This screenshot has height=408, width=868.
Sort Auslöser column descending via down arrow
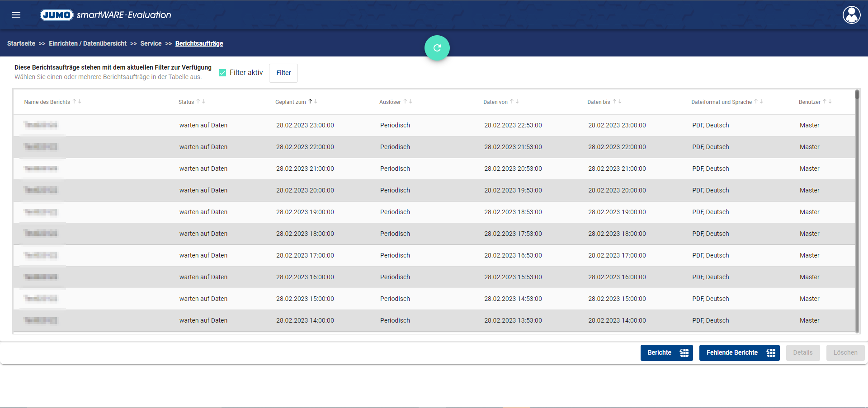pyautogui.click(x=410, y=102)
